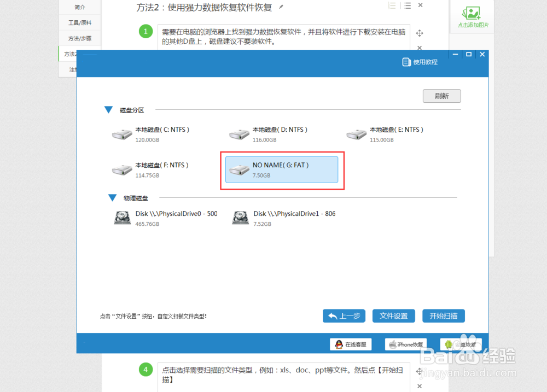Open the 安卓恢复 Android recovery mode
547x392 pixels.
[461, 344]
